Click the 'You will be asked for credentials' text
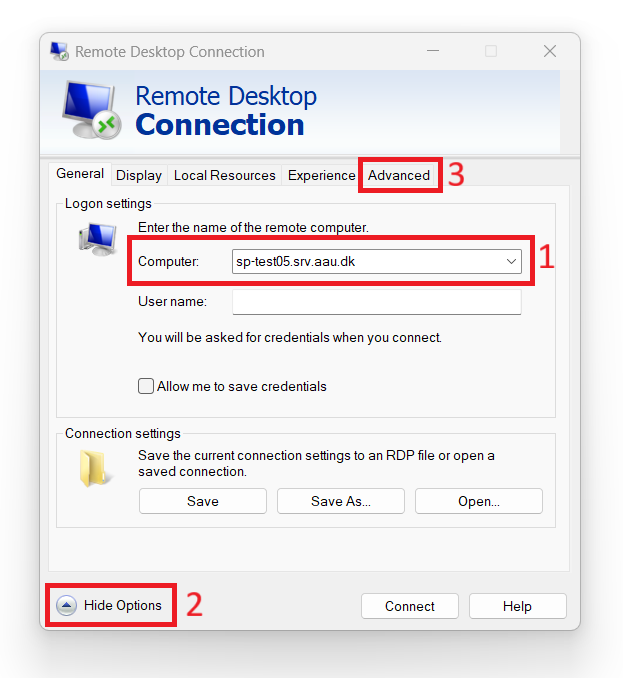Image resolution: width=623 pixels, height=678 pixels. [x=290, y=337]
